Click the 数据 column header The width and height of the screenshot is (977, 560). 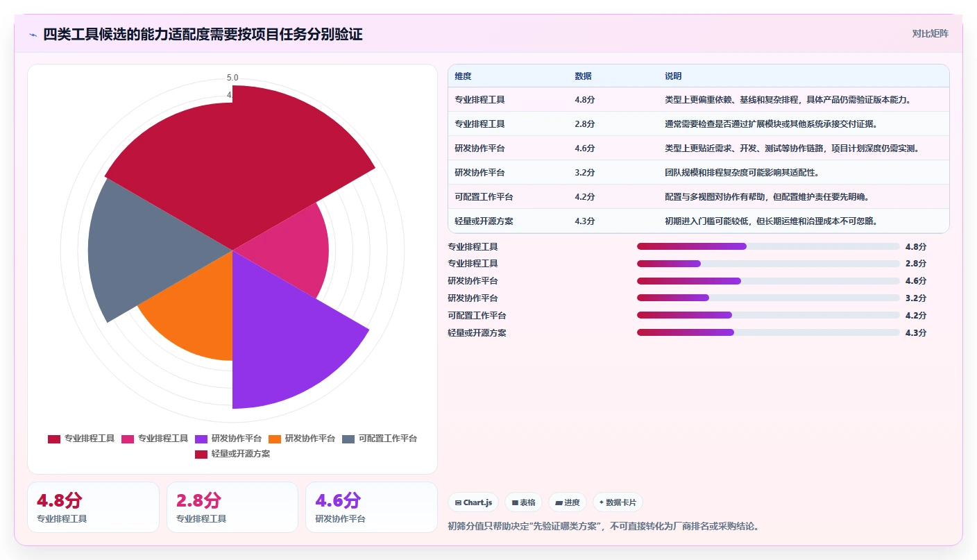point(583,76)
